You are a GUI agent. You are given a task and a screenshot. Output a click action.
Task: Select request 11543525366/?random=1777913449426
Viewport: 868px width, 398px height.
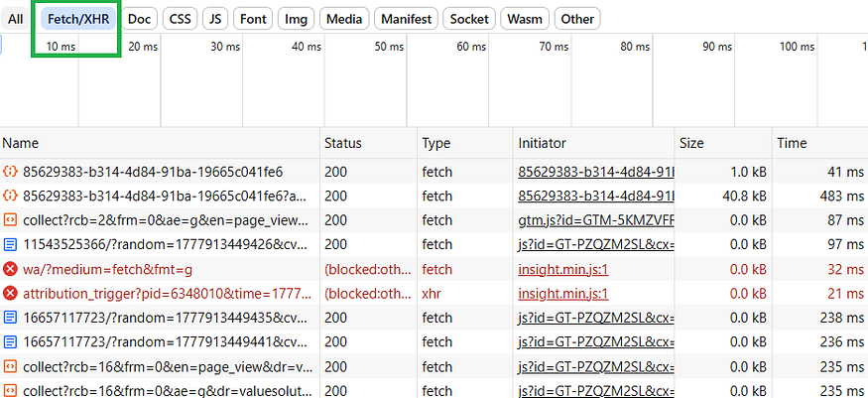click(x=166, y=245)
